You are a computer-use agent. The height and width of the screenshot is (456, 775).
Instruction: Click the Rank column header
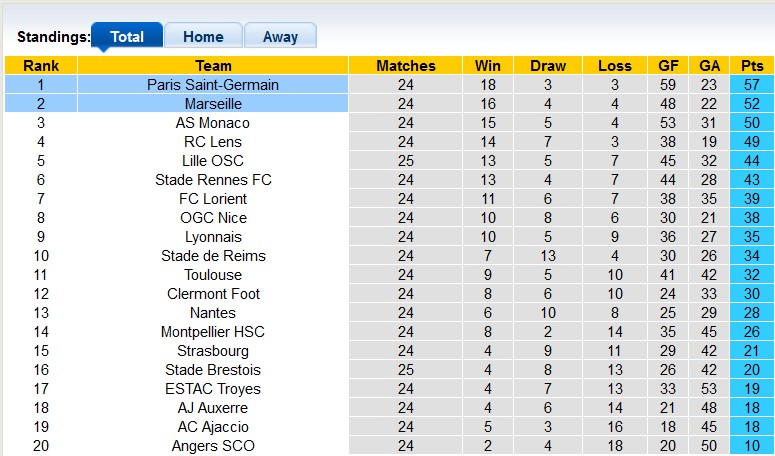[41, 66]
